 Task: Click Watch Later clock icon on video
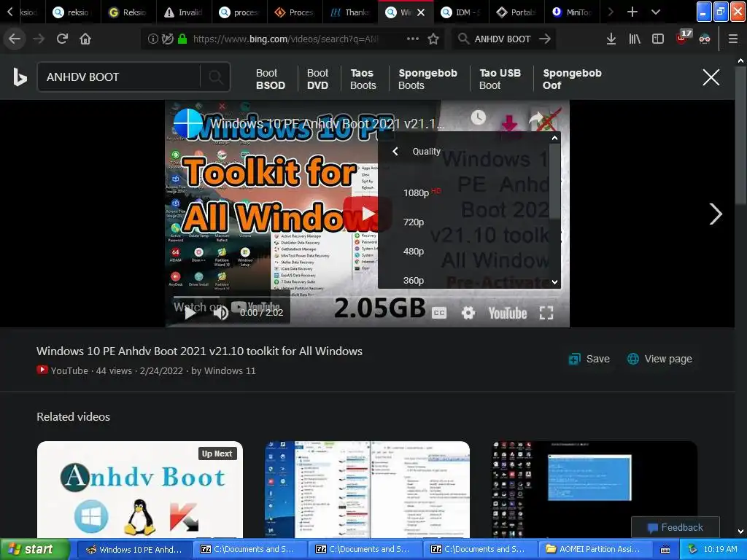click(479, 117)
